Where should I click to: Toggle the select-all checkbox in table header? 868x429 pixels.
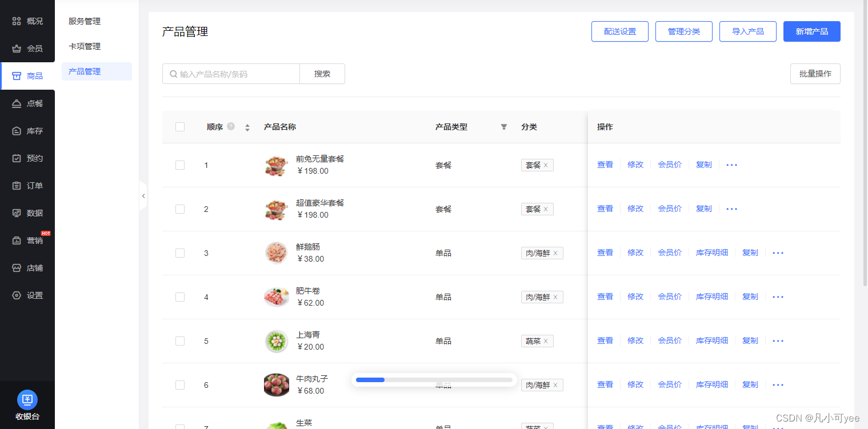point(180,127)
